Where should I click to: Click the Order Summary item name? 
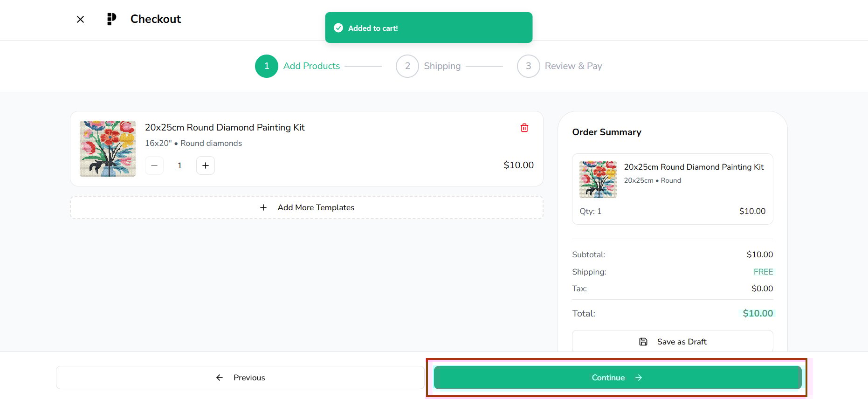pos(694,167)
